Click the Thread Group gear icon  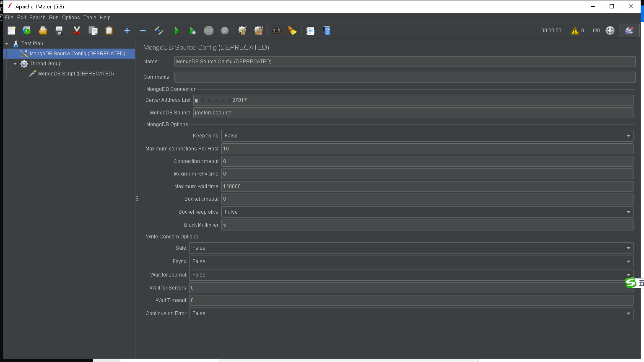tap(24, 64)
